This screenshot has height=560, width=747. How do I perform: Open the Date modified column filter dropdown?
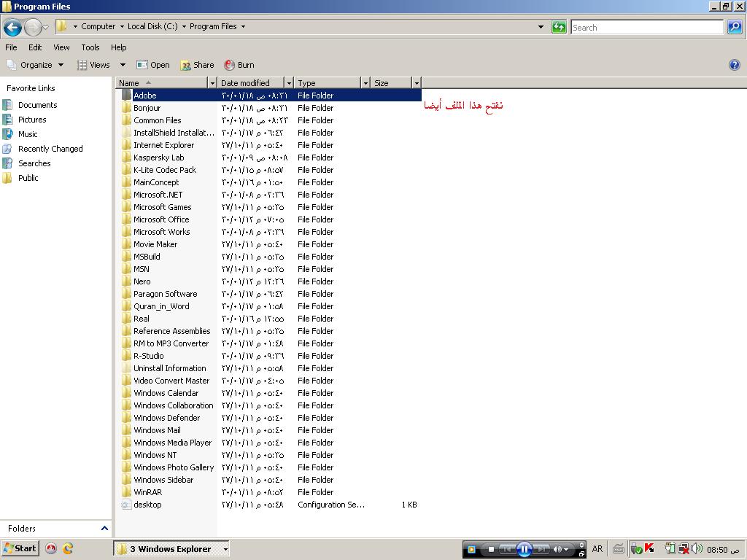pos(289,83)
